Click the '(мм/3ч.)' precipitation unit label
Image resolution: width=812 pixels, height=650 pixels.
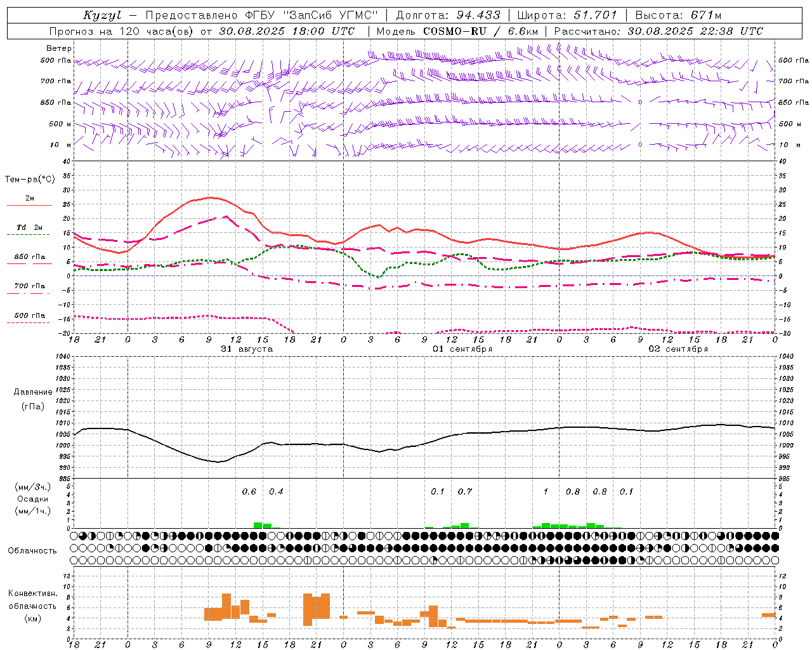point(33,487)
